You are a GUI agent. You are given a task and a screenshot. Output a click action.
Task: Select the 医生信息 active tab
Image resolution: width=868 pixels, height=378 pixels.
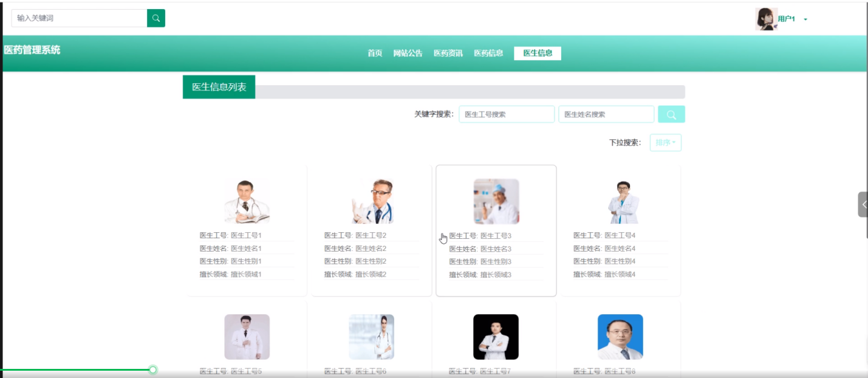click(538, 53)
